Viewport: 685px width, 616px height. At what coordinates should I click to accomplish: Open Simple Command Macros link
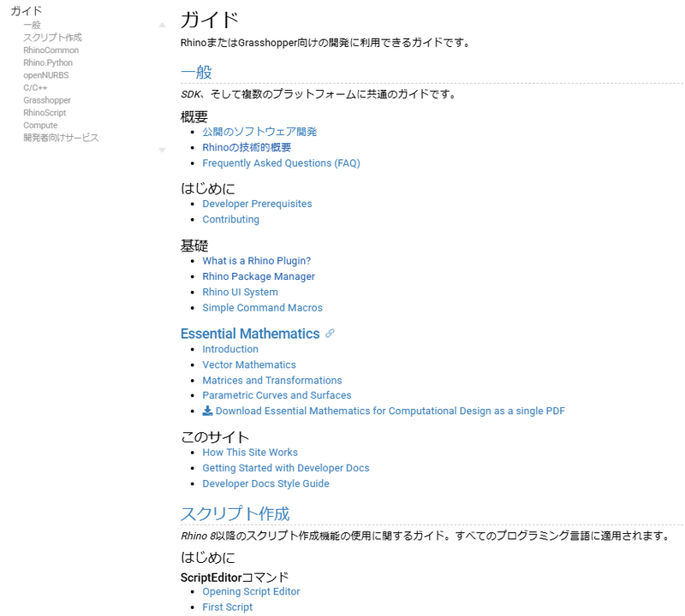[x=262, y=308]
